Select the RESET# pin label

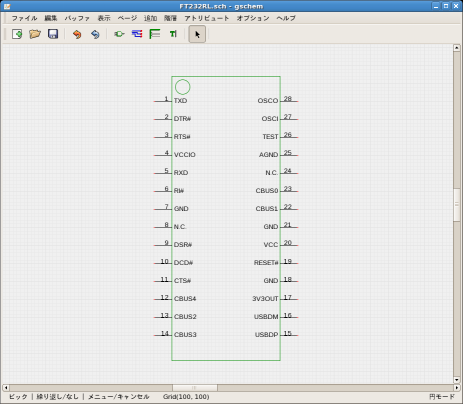266,263
